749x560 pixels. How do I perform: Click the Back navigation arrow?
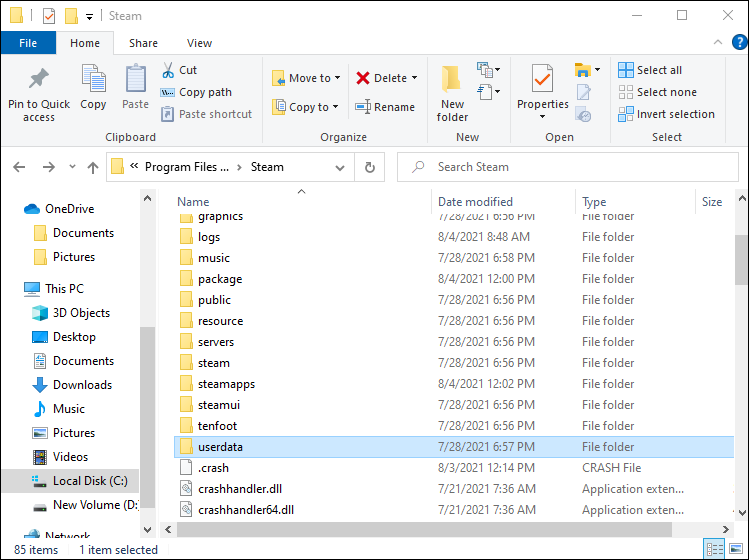click(x=19, y=167)
